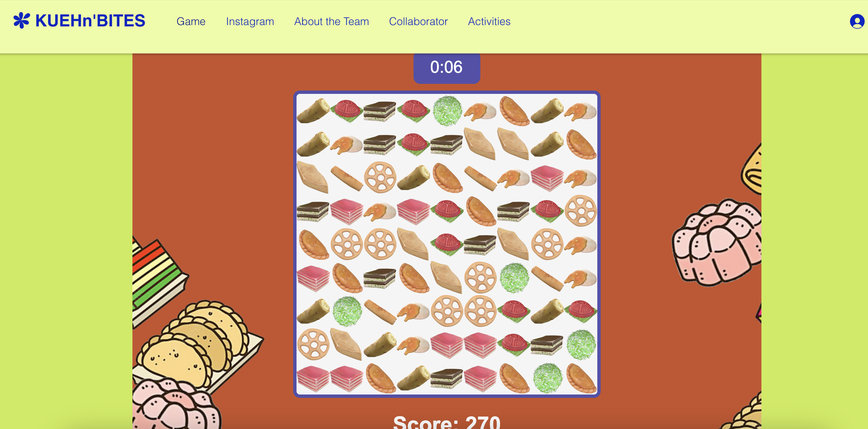
Task: Visit the Collaborator page
Action: (418, 21)
